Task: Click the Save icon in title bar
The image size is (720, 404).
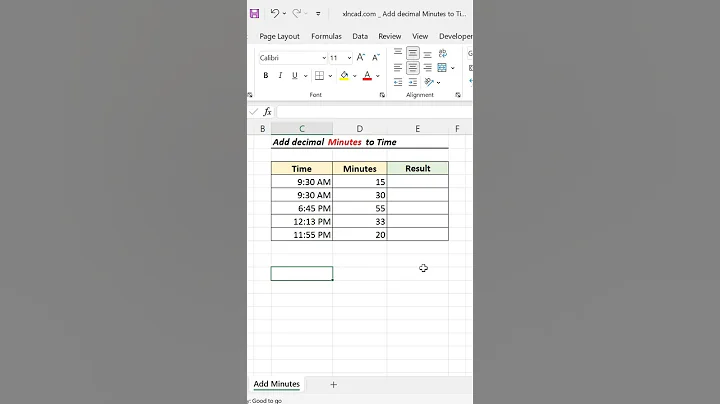Action: (x=254, y=13)
